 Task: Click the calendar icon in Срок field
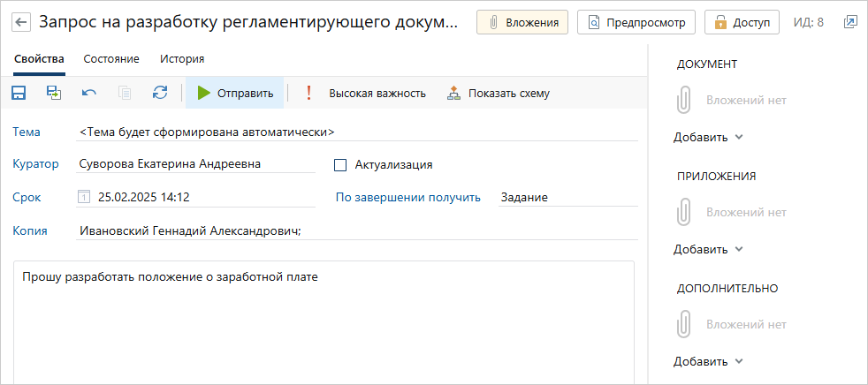[84, 197]
